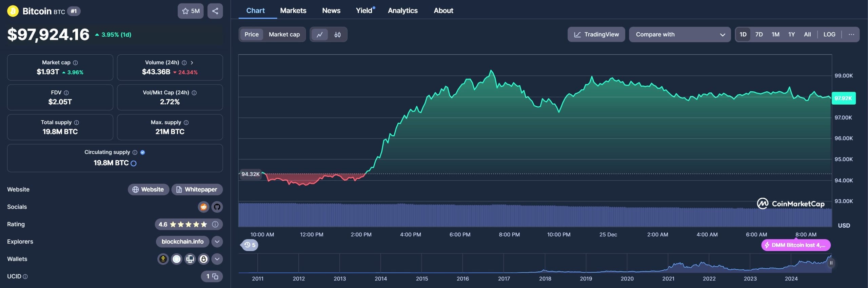868x288 pixels.
Task: Click Vol/Mkt Cap (24h) info icon
Action: (194, 93)
